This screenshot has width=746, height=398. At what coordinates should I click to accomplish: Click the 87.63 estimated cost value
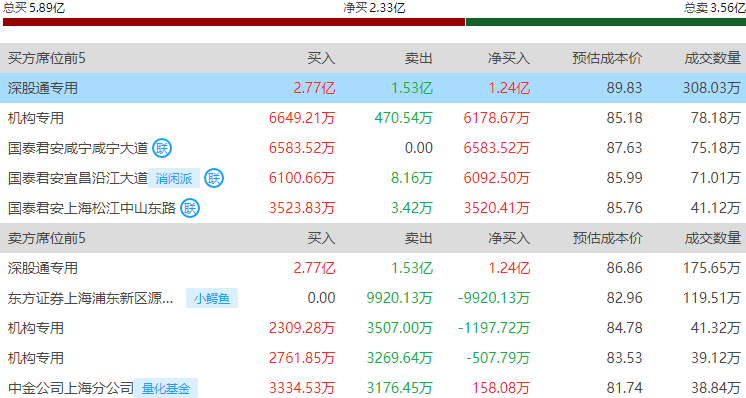click(624, 148)
